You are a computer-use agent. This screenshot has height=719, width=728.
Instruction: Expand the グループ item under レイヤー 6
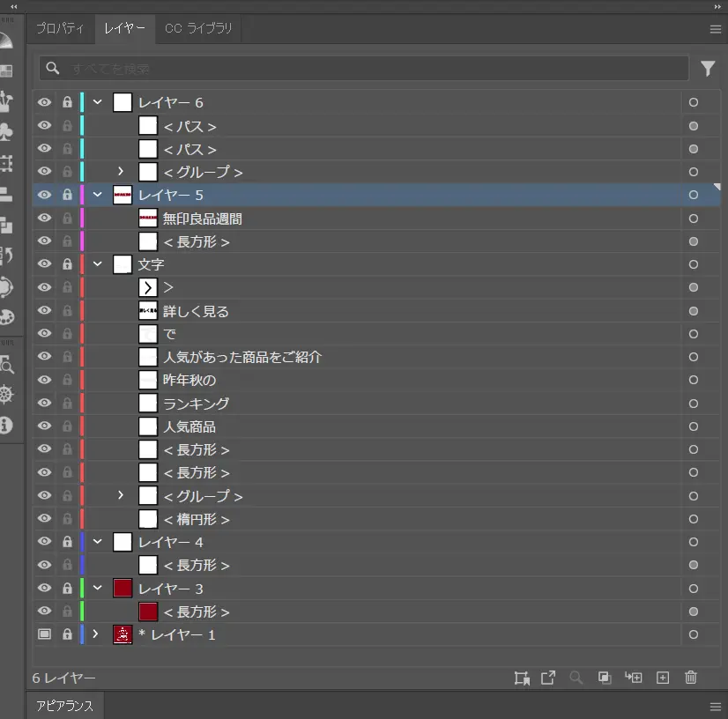pyautogui.click(x=122, y=172)
